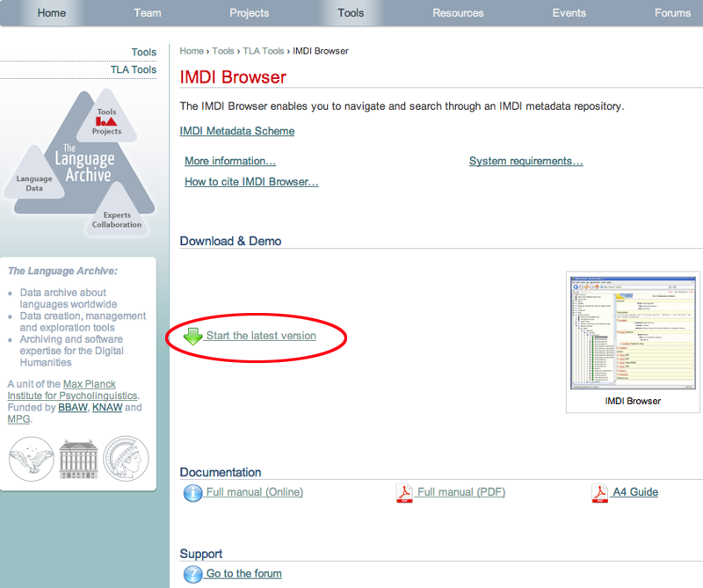Click the IMDI Browser page heading
703x588 pixels.
tap(233, 77)
